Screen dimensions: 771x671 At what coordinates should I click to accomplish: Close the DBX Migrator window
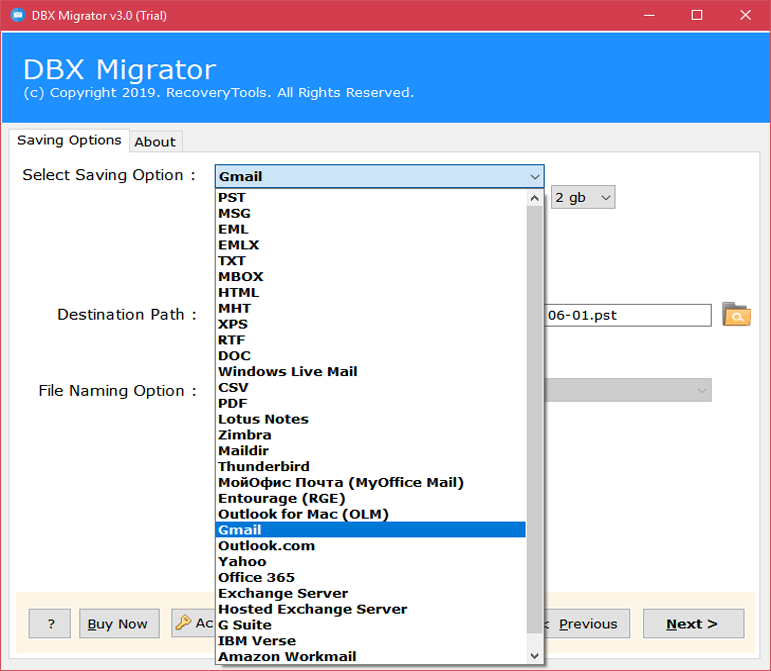(745, 15)
